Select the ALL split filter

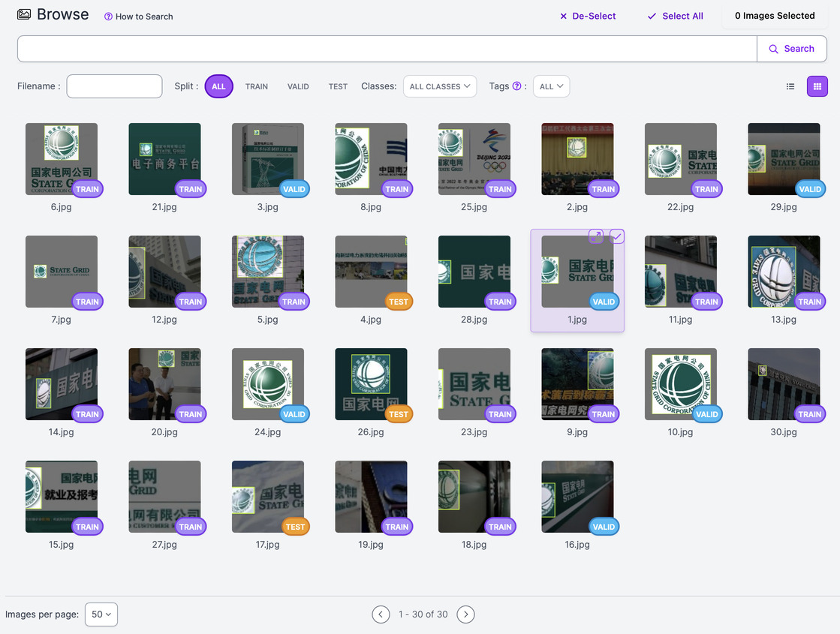click(x=218, y=86)
